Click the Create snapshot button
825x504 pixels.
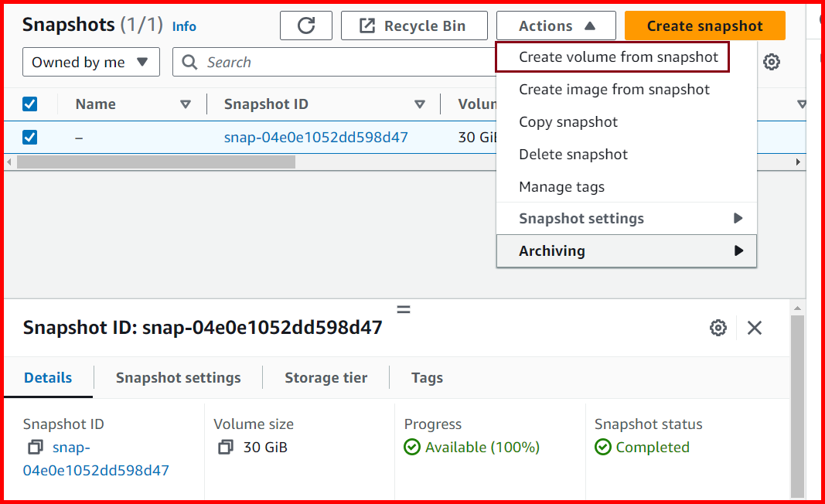click(704, 26)
